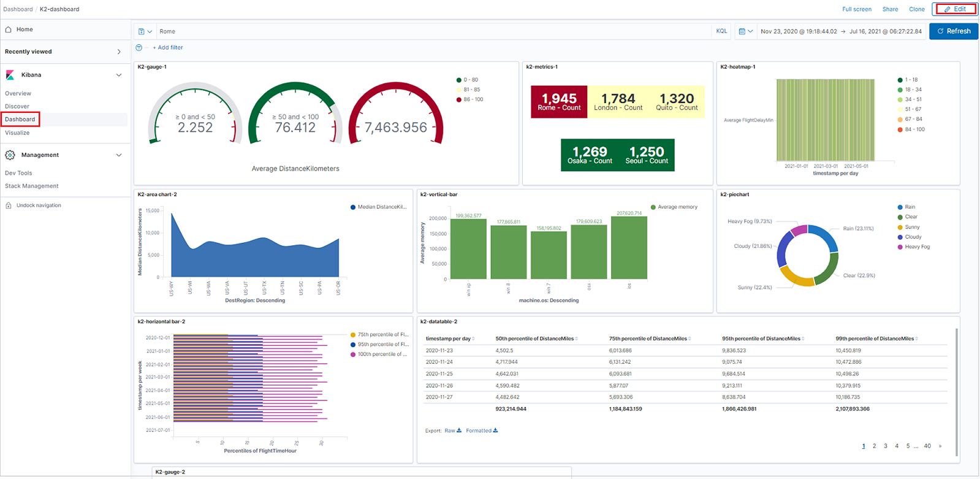Click the Kibana logo icon
Viewport: 980px width, 479px height.
tap(10, 75)
